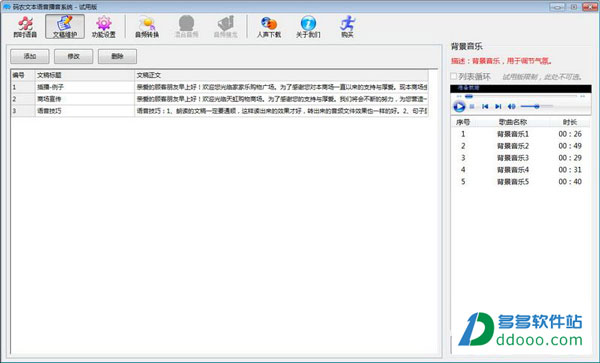Toggle the 列表循环 checkbox
600x363 pixels.
(454, 77)
